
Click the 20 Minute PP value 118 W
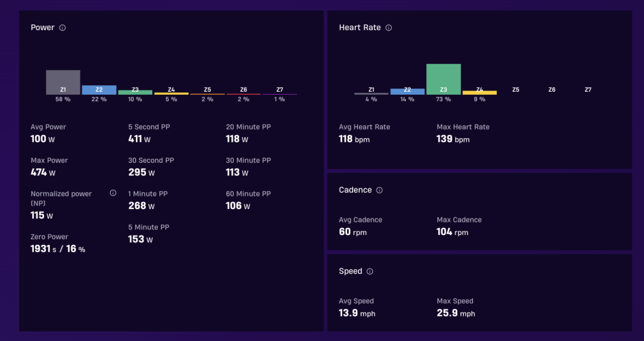tap(237, 139)
